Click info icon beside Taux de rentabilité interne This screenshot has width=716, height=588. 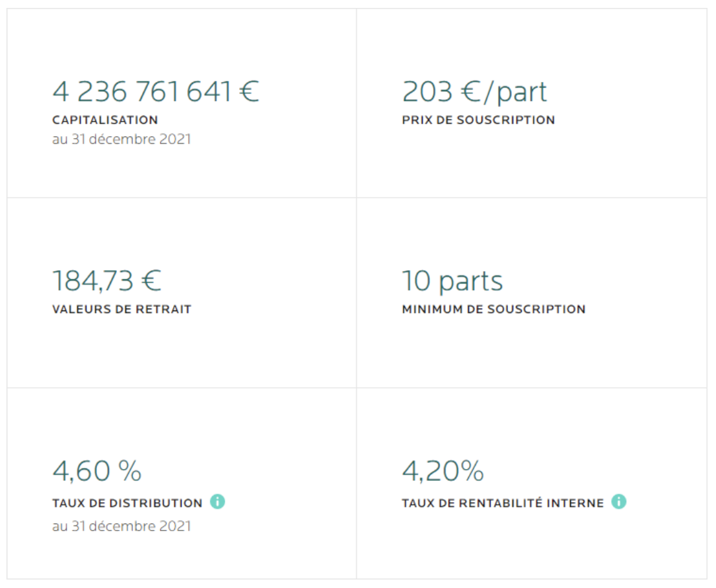619,501
